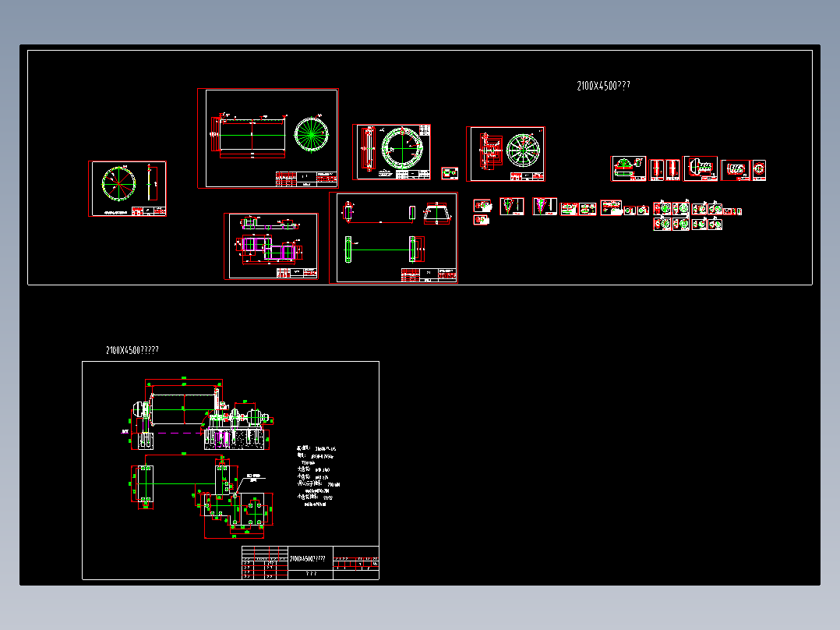Image resolution: width=840 pixels, height=630 pixels.
Task: Select the large cylinder shell drawing sheet
Action: [x=268, y=138]
